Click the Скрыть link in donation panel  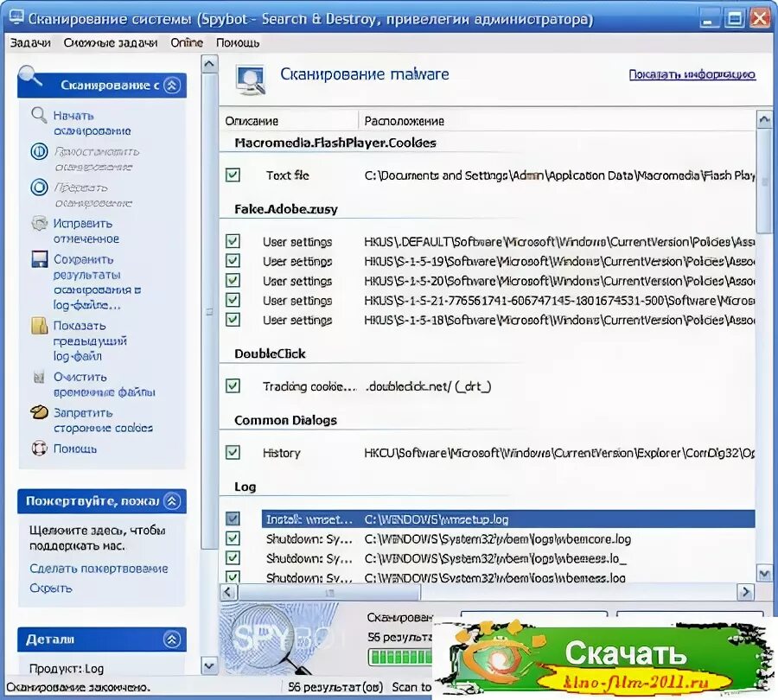[51, 588]
